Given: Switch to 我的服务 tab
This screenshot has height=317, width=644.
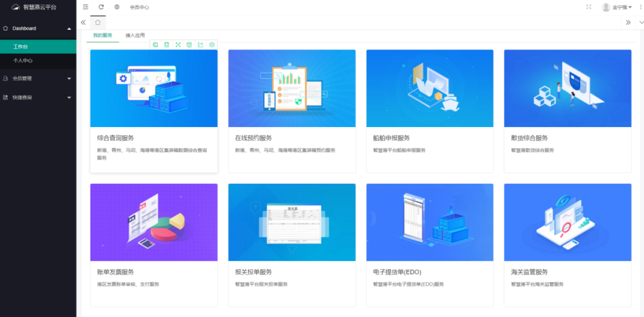Looking at the screenshot, I should 103,35.
